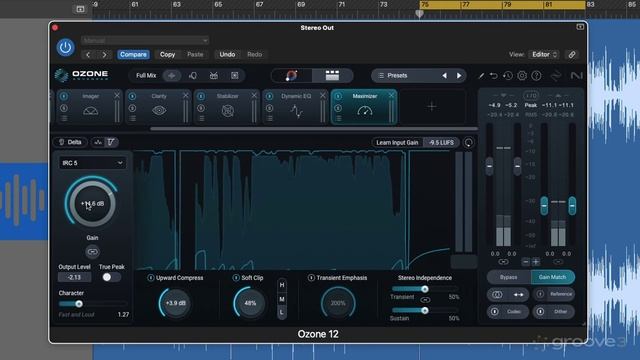Select the Dynamic EQ module

(296, 107)
